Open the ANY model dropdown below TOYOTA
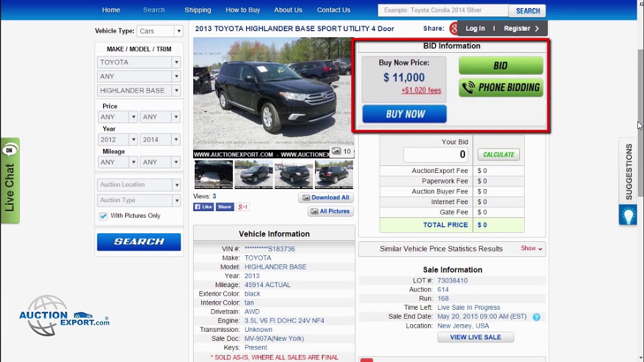The image size is (644, 362). pos(139,76)
